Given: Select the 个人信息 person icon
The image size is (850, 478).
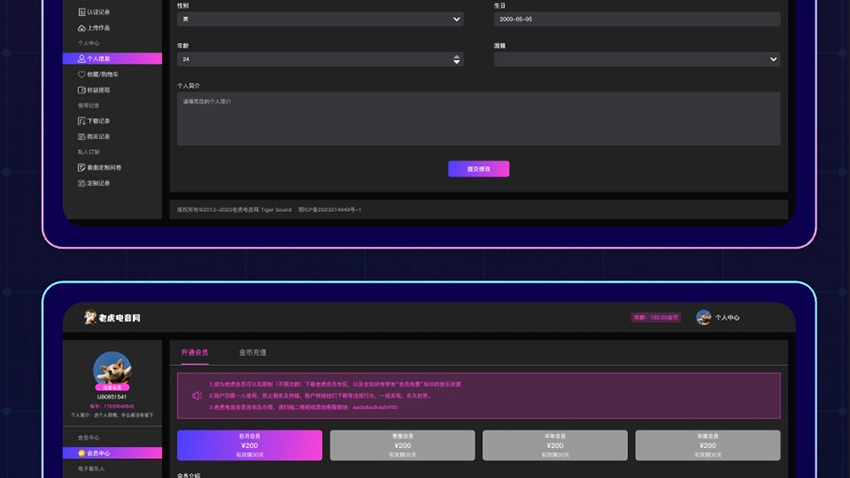Looking at the screenshot, I should click(x=82, y=59).
